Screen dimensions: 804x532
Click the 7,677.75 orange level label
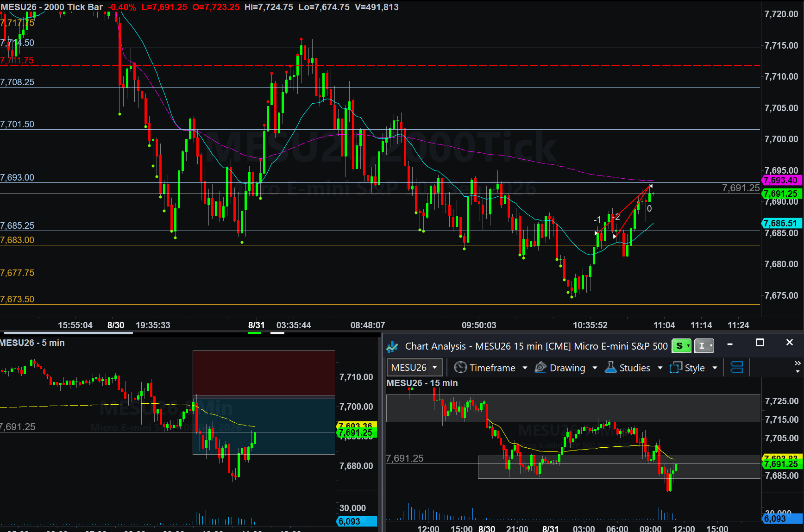click(x=17, y=273)
